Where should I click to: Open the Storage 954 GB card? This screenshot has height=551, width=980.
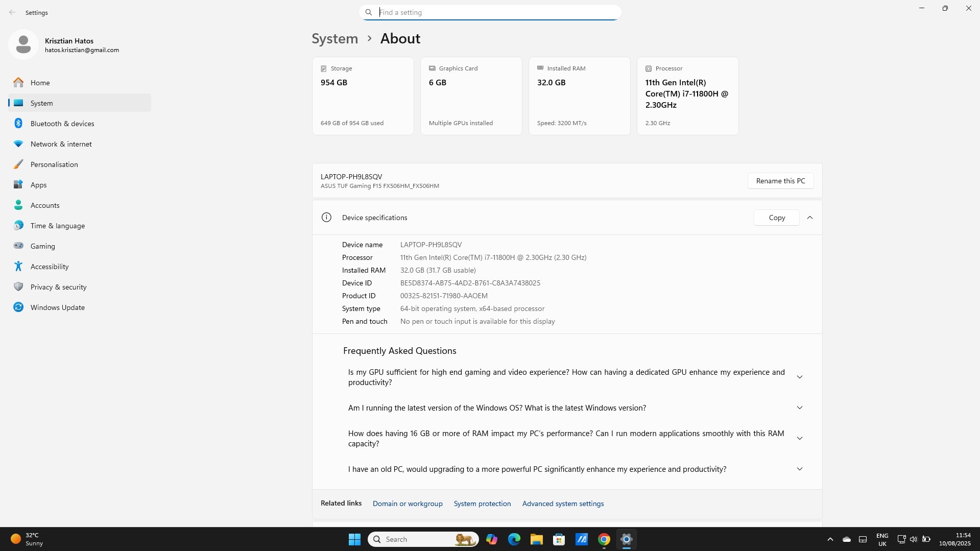(363, 96)
